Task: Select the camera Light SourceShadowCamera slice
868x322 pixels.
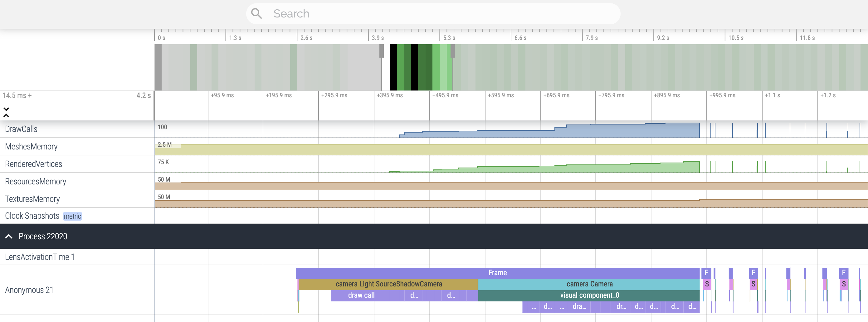Action: [x=388, y=284]
